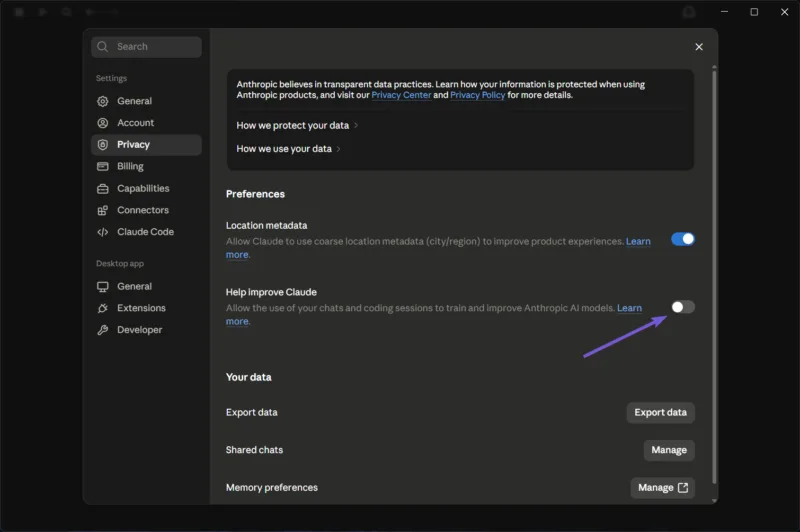
Task: Click Learn more under Help improve Claude
Action: tap(629, 308)
